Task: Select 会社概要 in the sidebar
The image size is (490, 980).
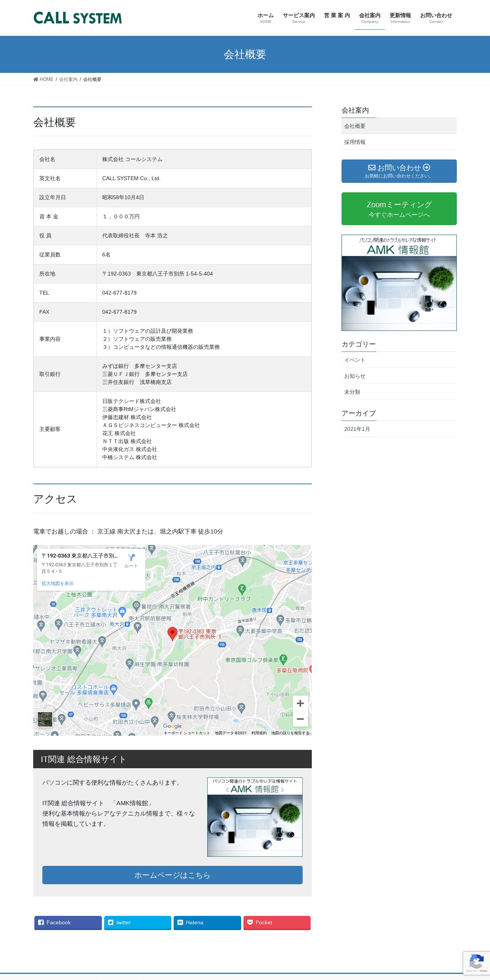Action: (399, 126)
